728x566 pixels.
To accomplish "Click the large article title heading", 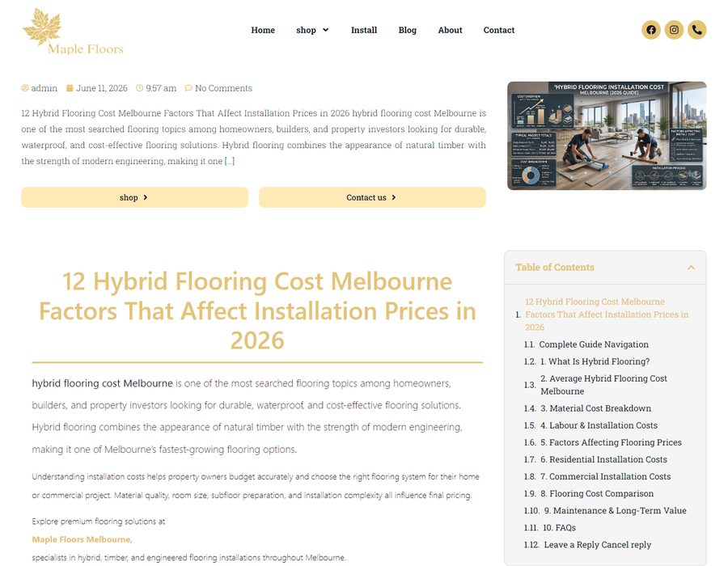I will coord(257,310).
